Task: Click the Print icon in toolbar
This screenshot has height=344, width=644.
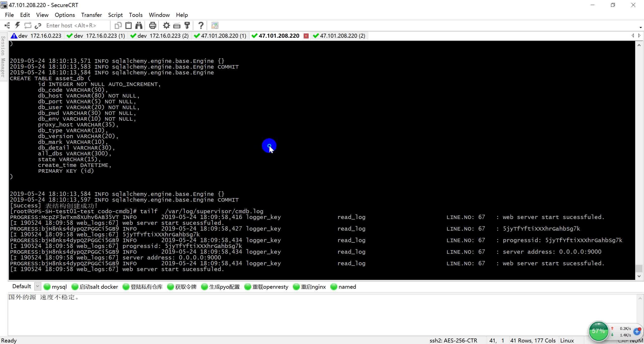Action: [152, 25]
